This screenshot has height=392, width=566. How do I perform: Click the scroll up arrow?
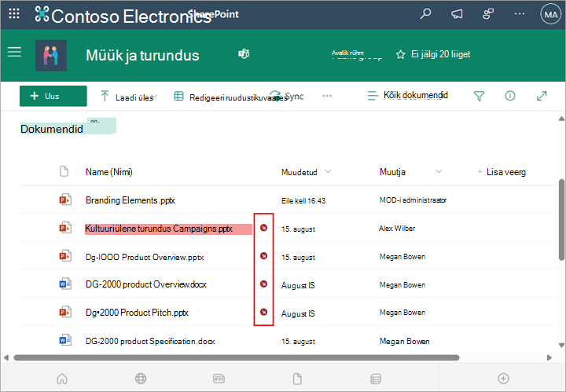click(x=561, y=119)
